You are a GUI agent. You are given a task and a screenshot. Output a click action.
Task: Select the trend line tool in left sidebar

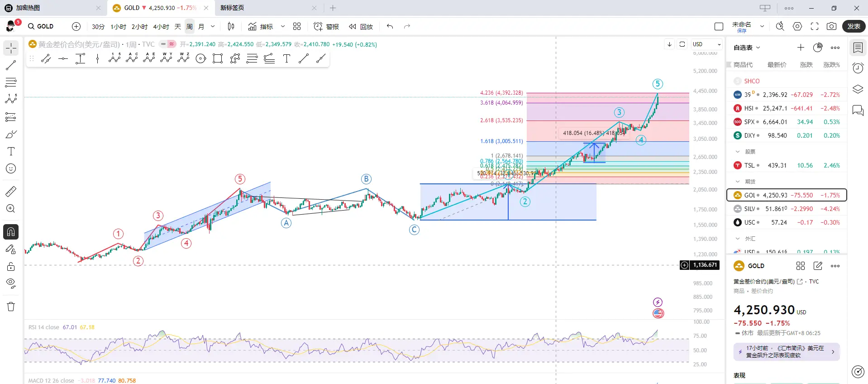click(x=11, y=65)
